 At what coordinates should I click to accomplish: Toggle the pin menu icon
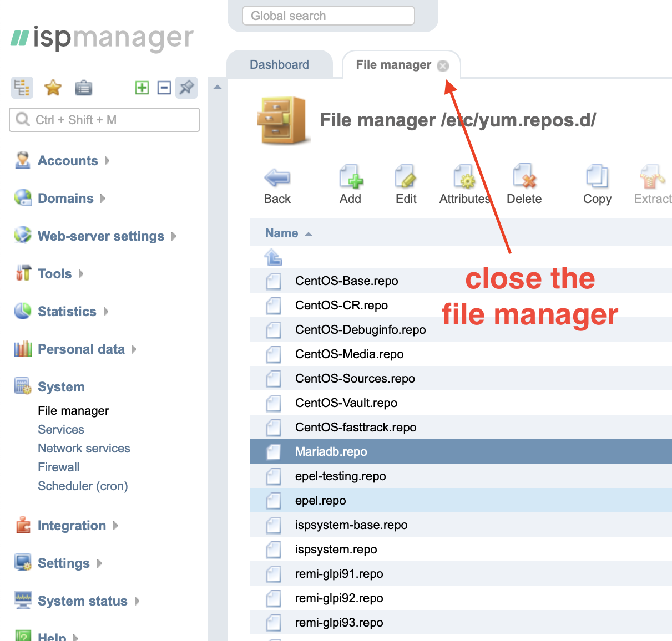click(186, 88)
